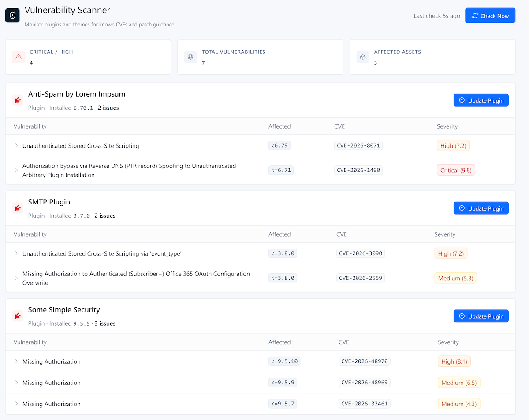Update the Anti-Spam by Lorem Impsum plugin
This screenshot has width=529, height=420.
pyautogui.click(x=481, y=100)
